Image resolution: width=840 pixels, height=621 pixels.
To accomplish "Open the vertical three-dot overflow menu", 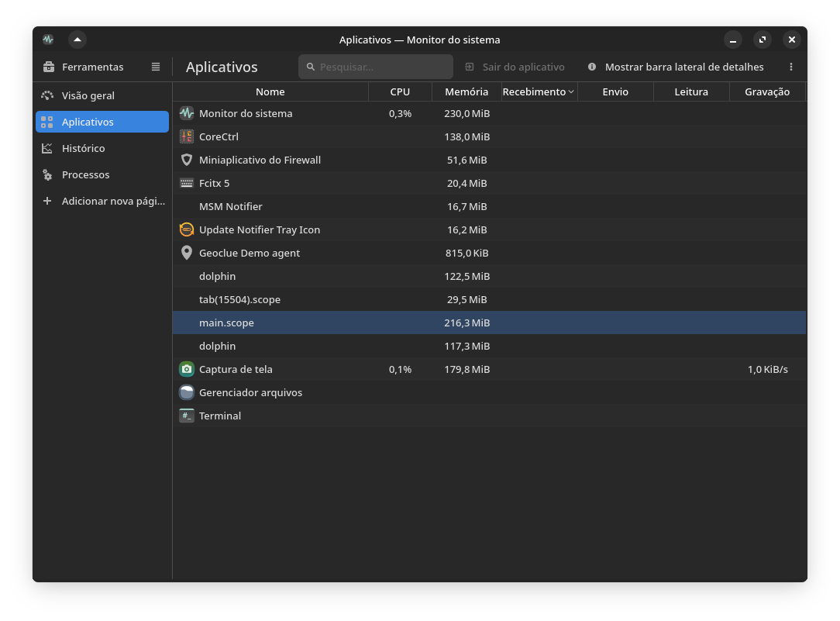I will 790,67.
